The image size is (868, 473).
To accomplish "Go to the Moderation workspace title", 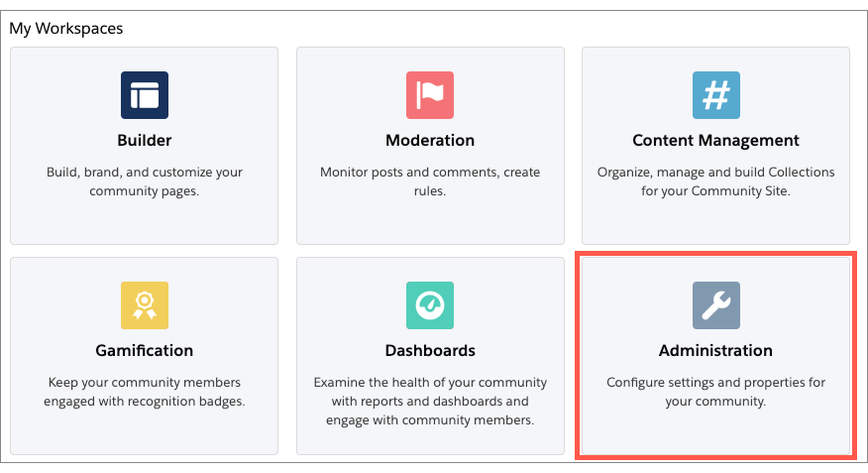I will tap(430, 140).
